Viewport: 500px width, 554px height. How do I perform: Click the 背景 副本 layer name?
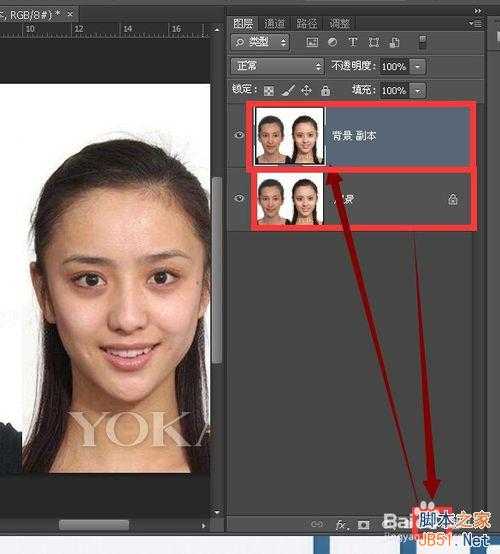tap(354, 136)
